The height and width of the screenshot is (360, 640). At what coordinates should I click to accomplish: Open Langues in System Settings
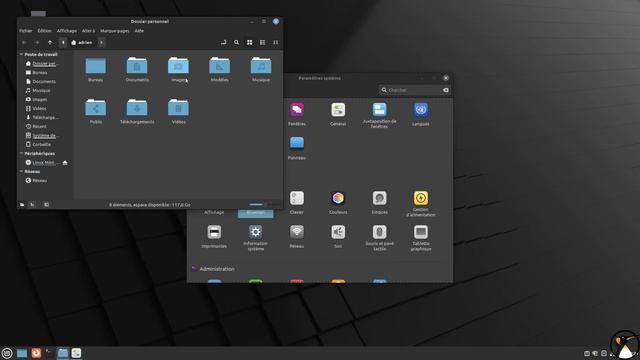421,114
